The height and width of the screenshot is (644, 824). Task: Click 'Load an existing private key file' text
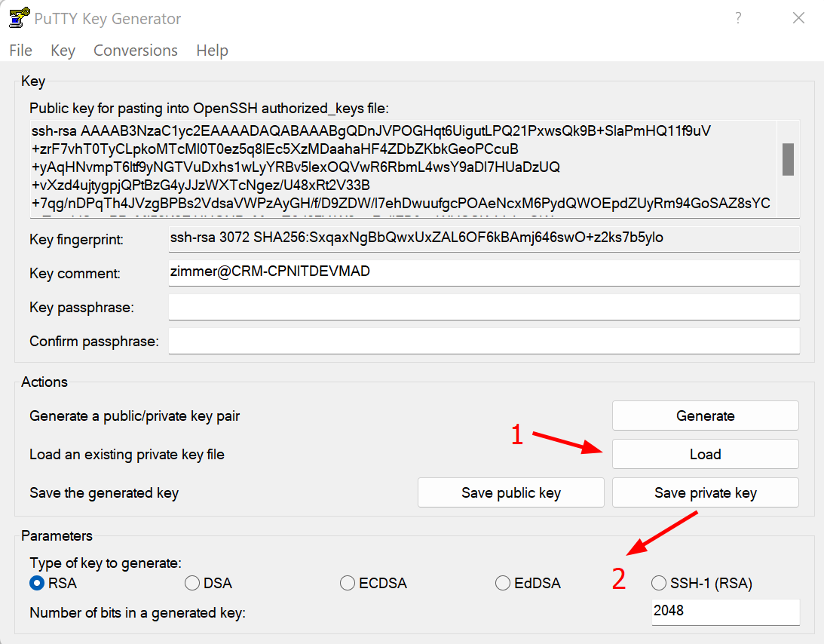click(x=127, y=454)
